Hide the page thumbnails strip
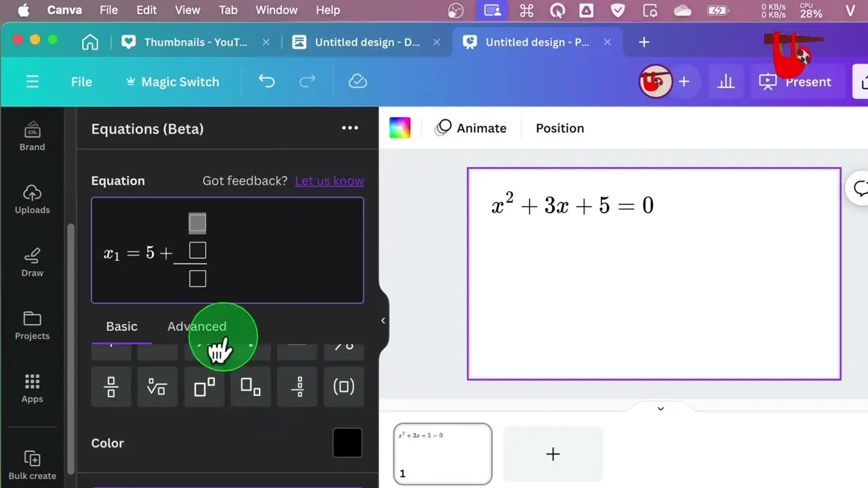 pos(660,408)
